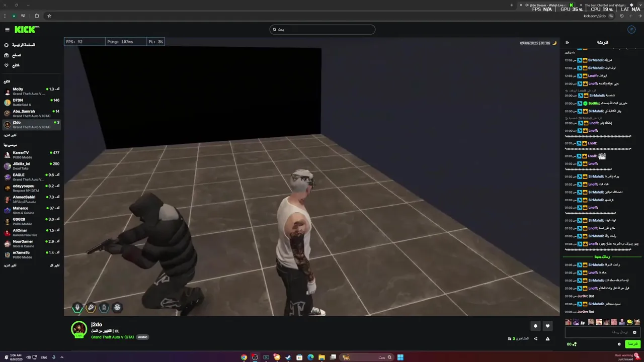Click the bookmark star icon in the browser toolbar
Screen dimensions: 644x362
[49, 16]
